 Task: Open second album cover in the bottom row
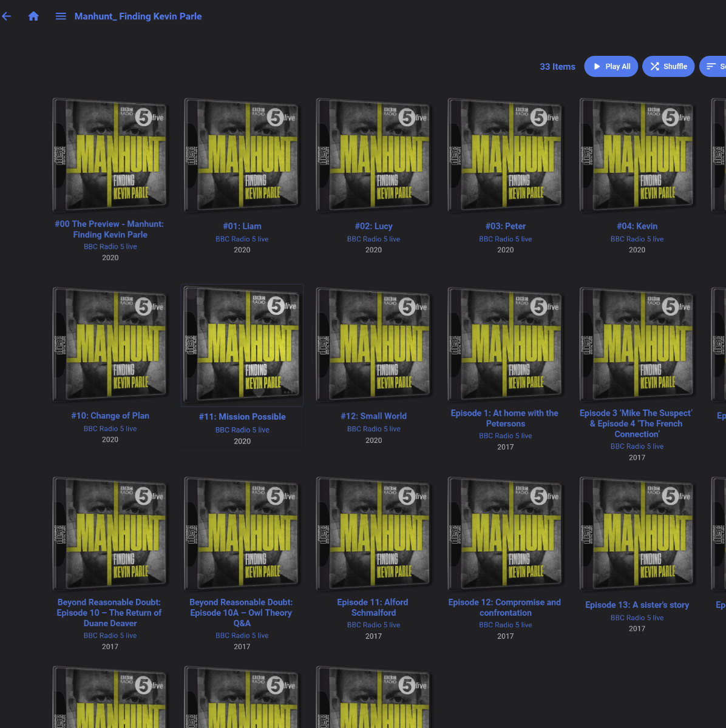tap(242, 696)
